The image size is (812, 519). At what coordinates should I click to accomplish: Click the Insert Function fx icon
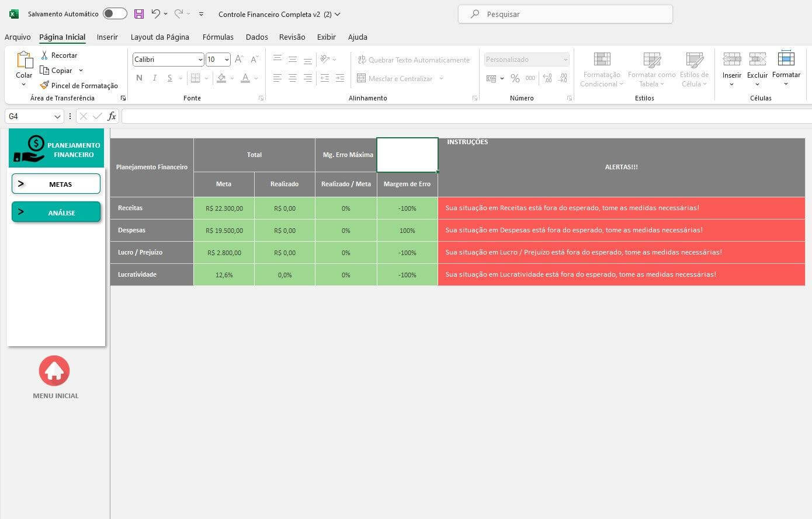point(112,116)
